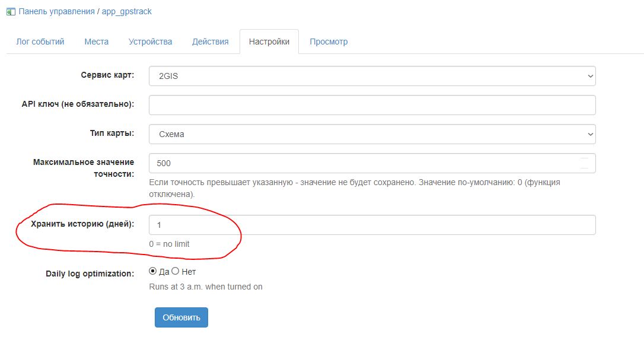Screen dimensions: 644x356
Task: Open the Места tab
Action: (96, 42)
